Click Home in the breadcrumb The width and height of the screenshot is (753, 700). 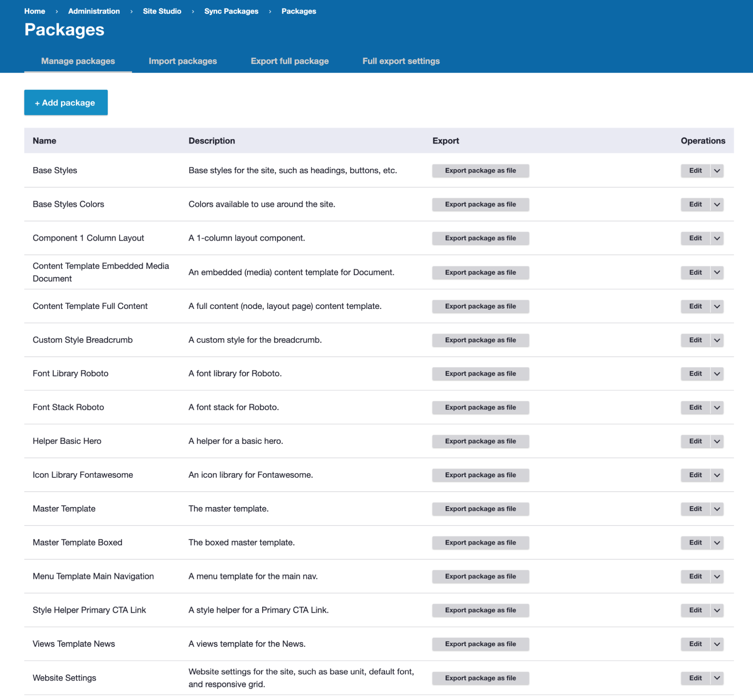35,11
